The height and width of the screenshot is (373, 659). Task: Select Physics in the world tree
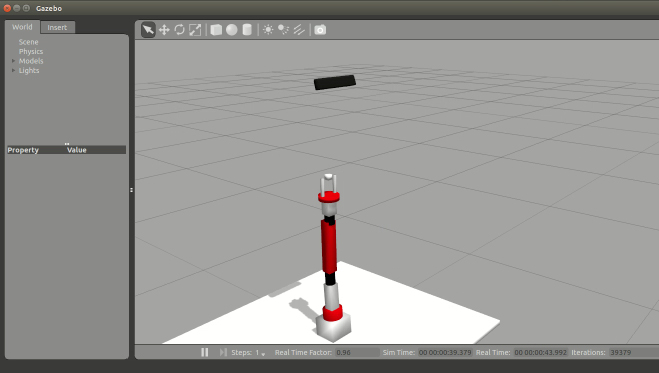31,51
